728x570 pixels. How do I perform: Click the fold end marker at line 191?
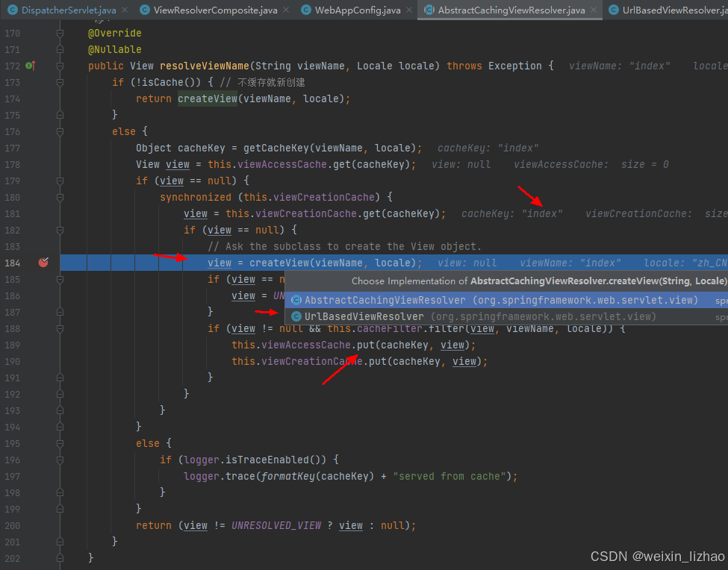click(60, 378)
